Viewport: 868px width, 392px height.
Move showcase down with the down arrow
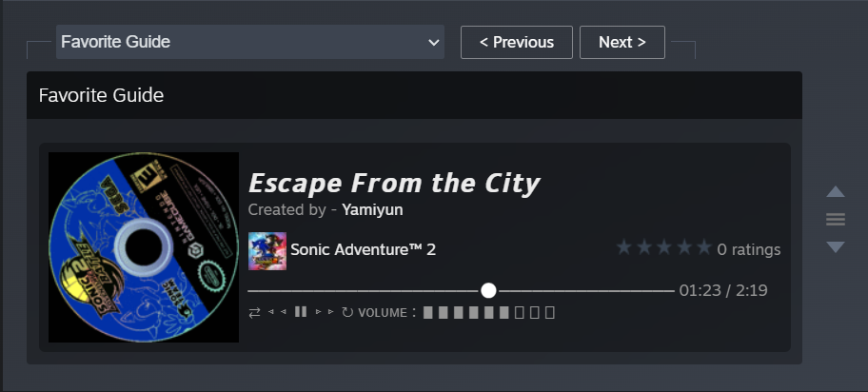[x=836, y=247]
